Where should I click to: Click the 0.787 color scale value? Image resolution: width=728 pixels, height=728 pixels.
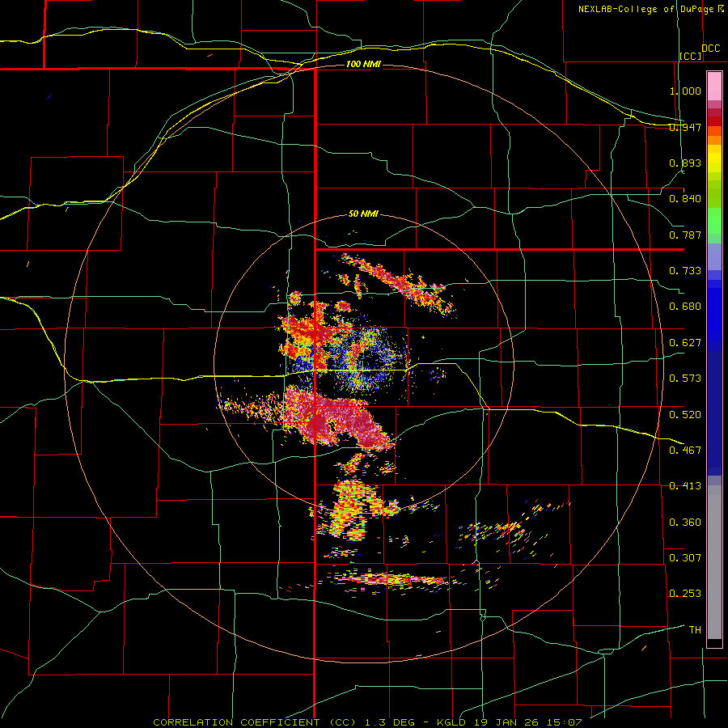(x=685, y=235)
